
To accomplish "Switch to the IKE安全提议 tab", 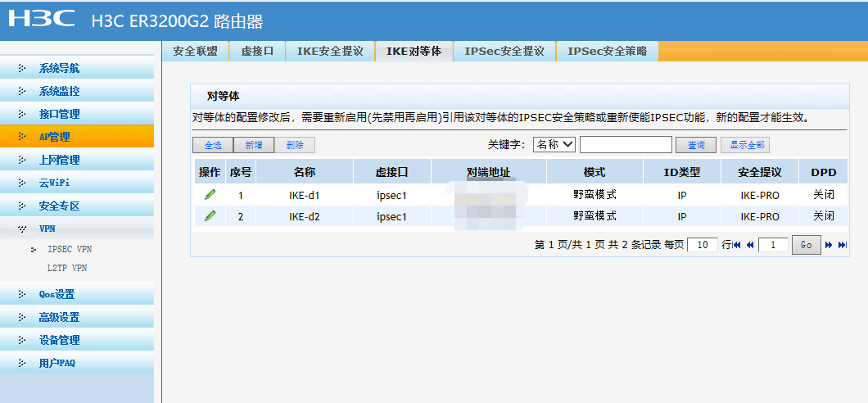I will pyautogui.click(x=330, y=52).
